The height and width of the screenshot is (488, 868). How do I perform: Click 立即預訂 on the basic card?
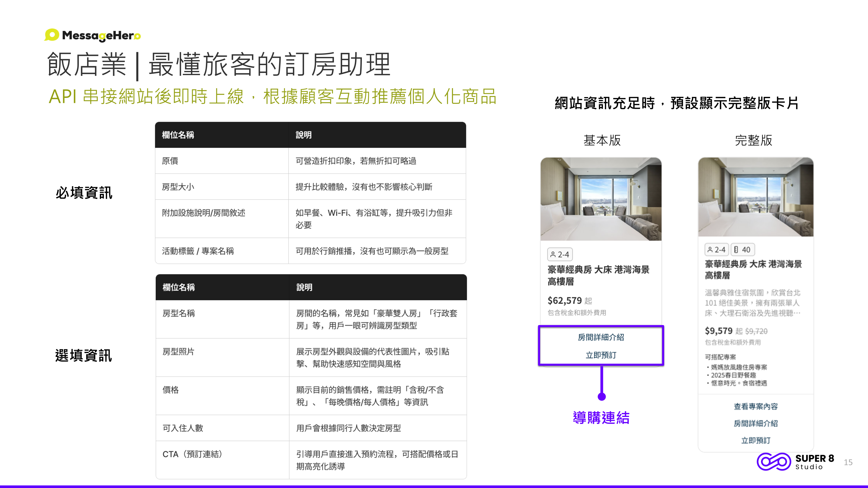pos(601,355)
